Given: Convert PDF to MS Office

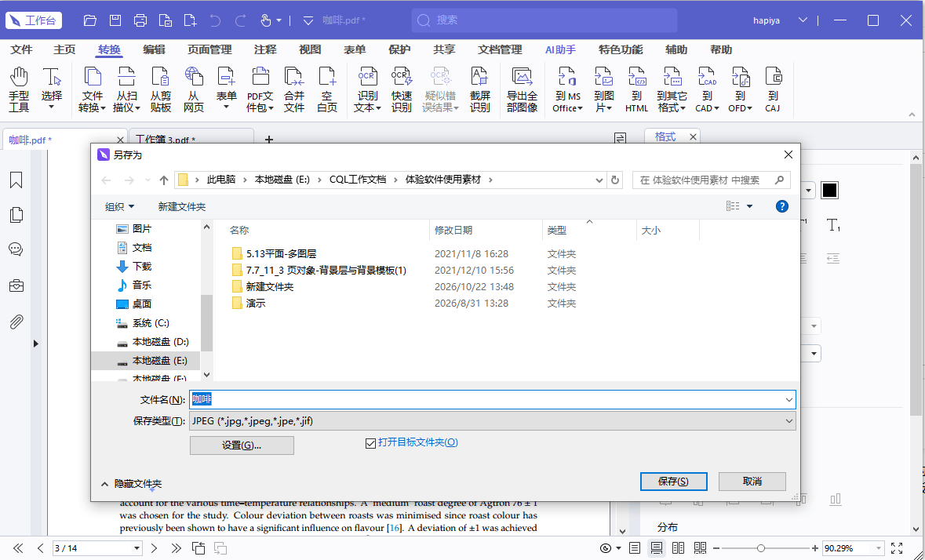Looking at the screenshot, I should coord(567,89).
